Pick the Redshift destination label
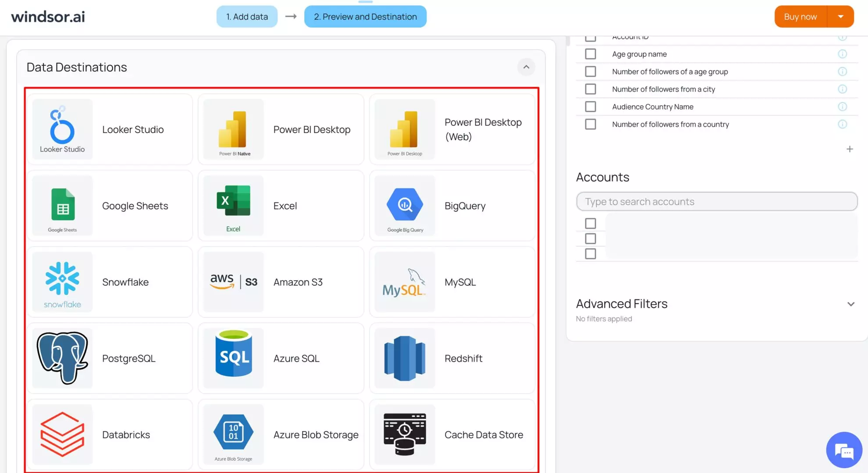Image resolution: width=868 pixels, height=473 pixels. point(463,358)
